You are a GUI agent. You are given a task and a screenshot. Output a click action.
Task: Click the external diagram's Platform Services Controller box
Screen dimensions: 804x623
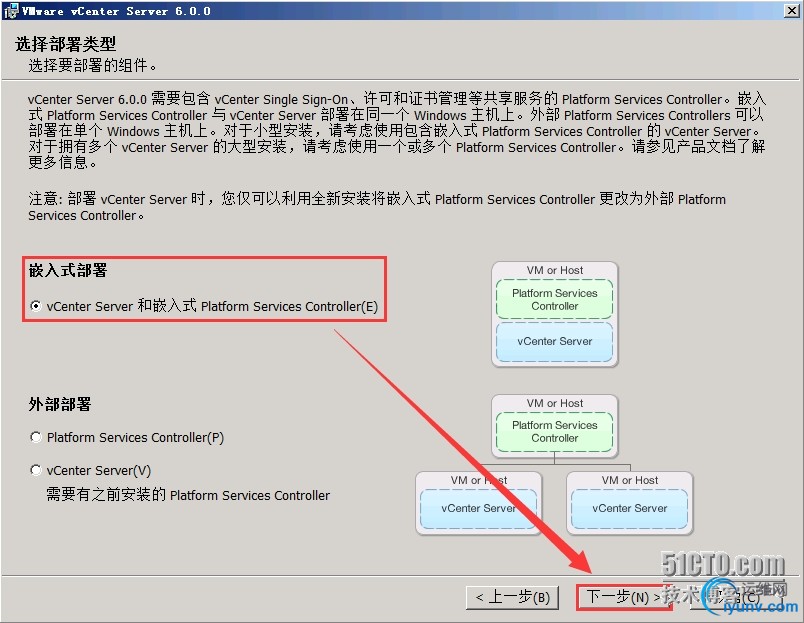pyautogui.click(x=554, y=432)
